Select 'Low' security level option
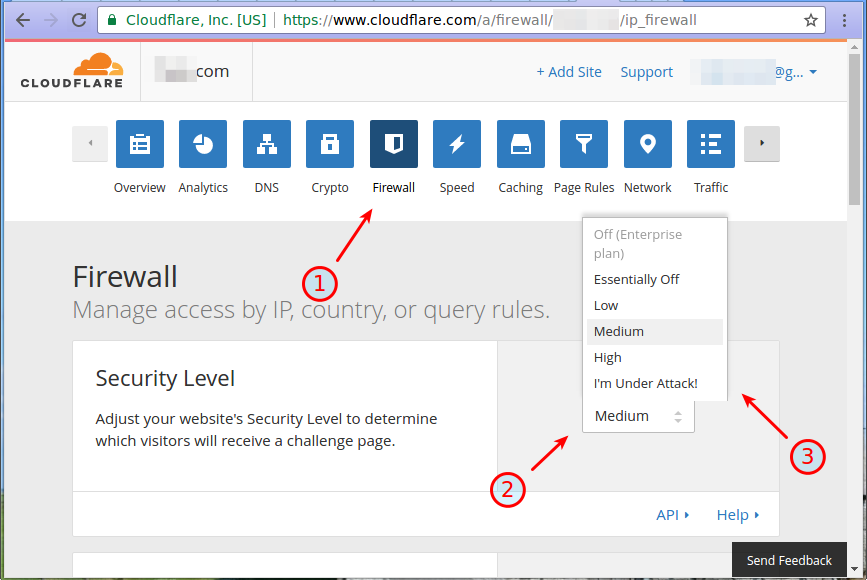 pos(655,305)
